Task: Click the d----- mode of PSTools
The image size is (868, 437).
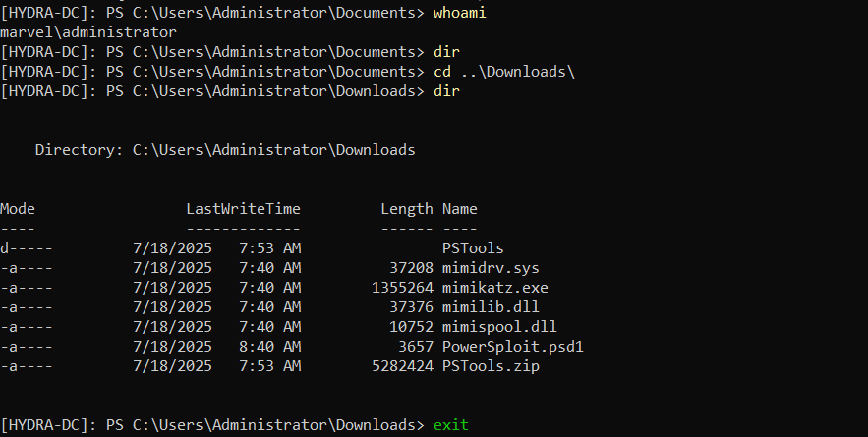Action: point(26,248)
